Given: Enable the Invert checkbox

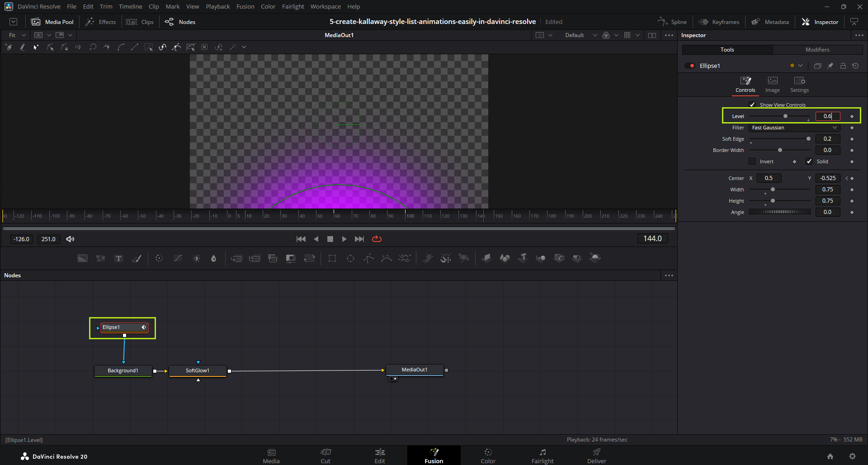Looking at the screenshot, I should click(x=752, y=161).
